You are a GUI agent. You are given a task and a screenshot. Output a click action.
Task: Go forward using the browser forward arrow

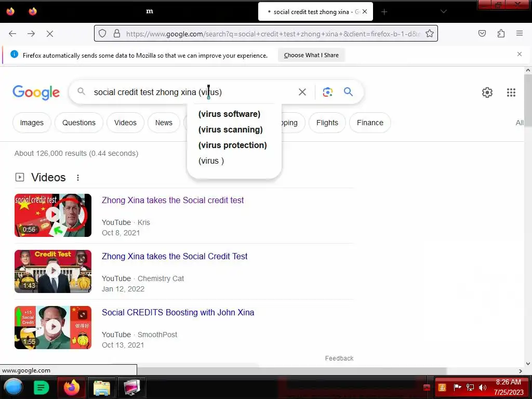click(x=31, y=34)
